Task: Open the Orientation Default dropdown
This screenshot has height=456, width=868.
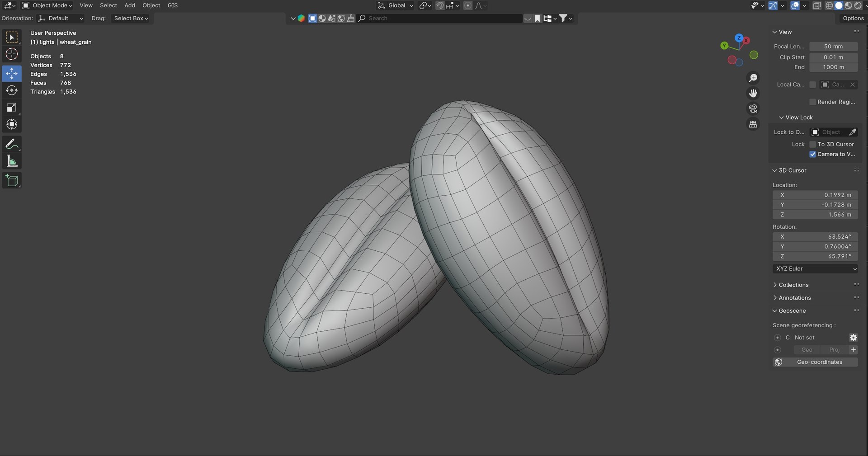Action: [x=61, y=19]
